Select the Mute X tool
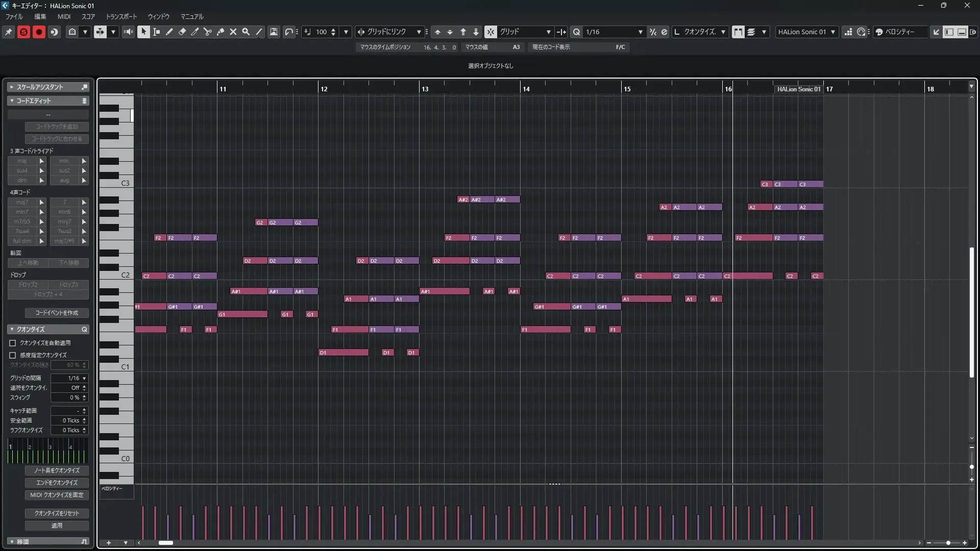The width and height of the screenshot is (980, 551). 233,32
